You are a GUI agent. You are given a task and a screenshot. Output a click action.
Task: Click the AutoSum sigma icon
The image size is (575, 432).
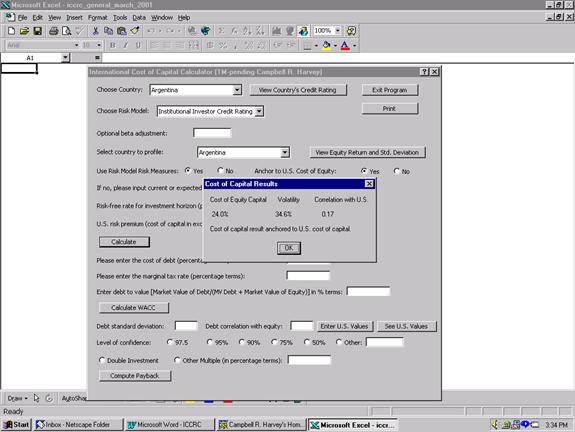click(221, 31)
